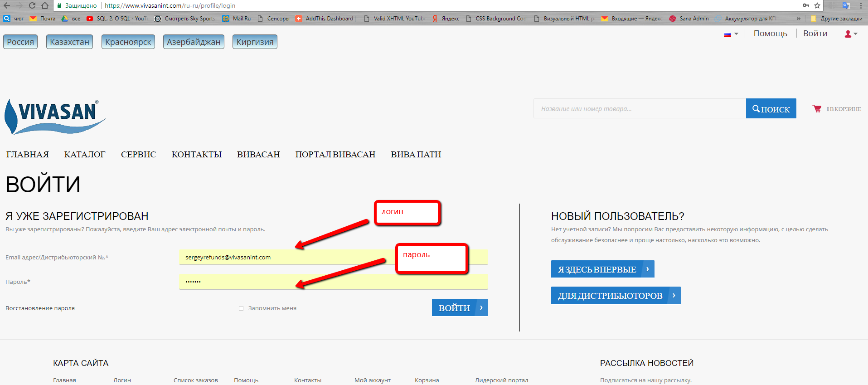Click the email address login field

(x=334, y=257)
